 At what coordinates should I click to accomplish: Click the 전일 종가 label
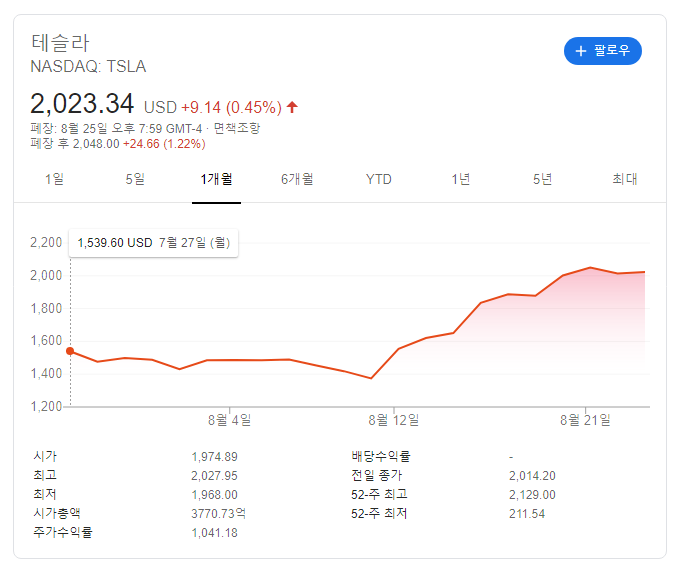click(377, 475)
